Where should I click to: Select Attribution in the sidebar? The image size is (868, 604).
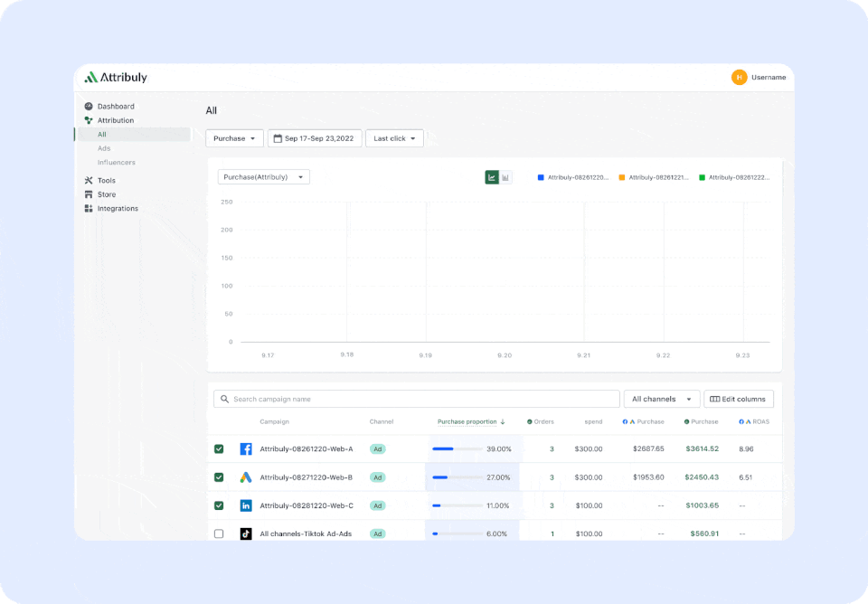pos(115,120)
